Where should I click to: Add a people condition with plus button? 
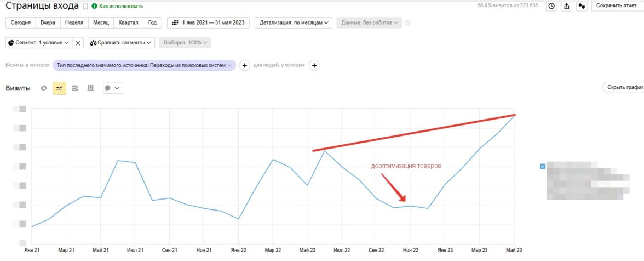click(x=314, y=65)
